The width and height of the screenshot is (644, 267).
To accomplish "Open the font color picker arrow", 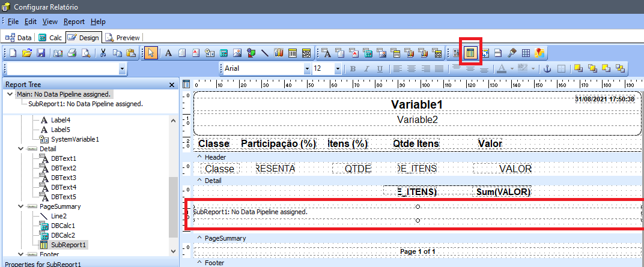I will click(x=512, y=69).
